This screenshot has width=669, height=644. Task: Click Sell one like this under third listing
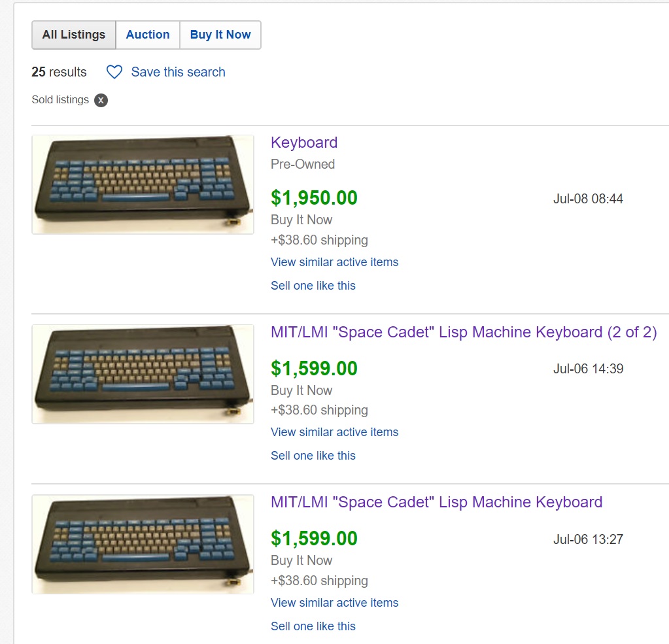click(313, 626)
